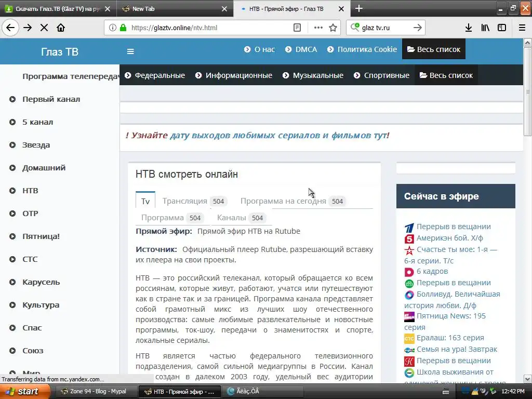Screen dimensions: 532x399
Task: Open the DMCA page
Action: 301,49
